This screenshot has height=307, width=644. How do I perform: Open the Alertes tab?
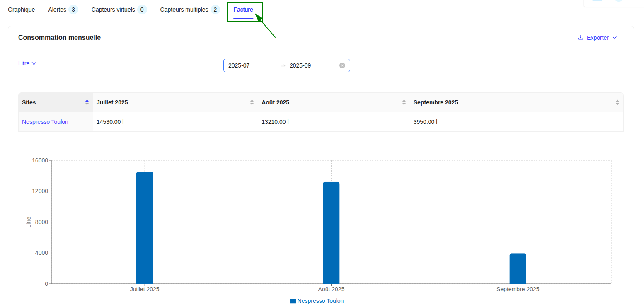click(x=57, y=9)
